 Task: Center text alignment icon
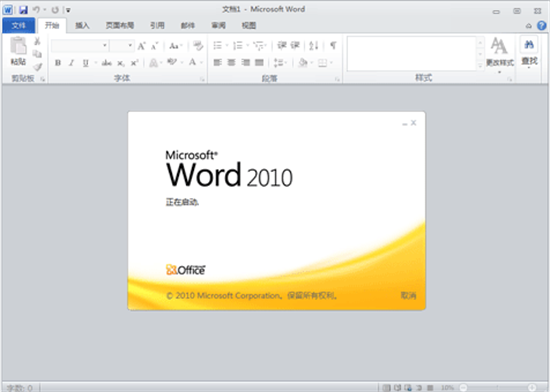[231, 63]
